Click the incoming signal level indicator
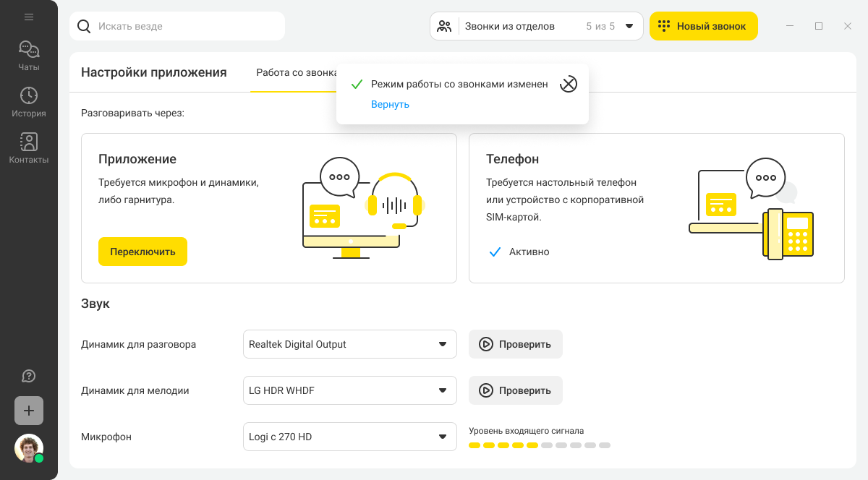Image resolution: width=868 pixels, height=480 pixels. point(540,445)
